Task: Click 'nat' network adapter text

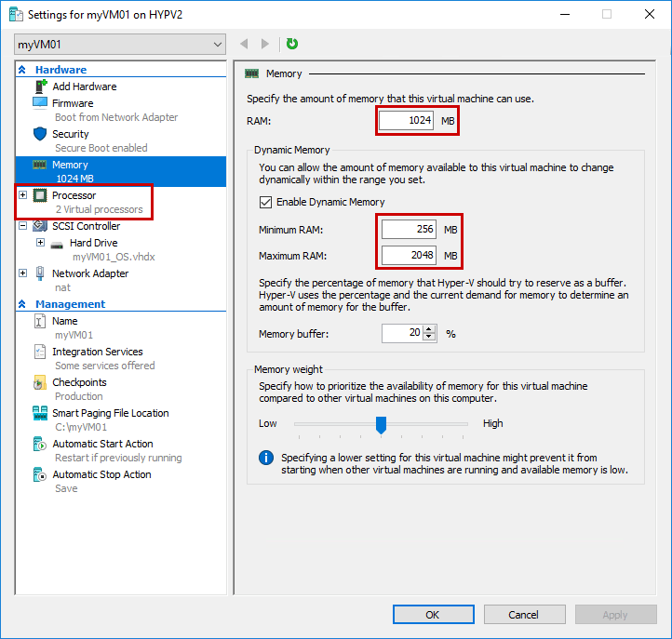Action: 62,287
